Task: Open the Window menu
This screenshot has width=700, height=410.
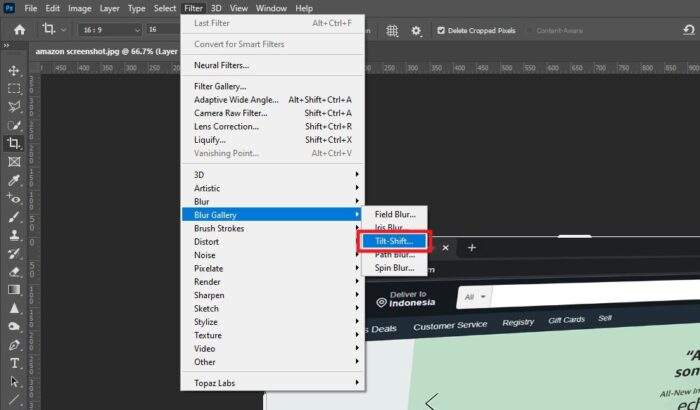Action: click(x=271, y=8)
